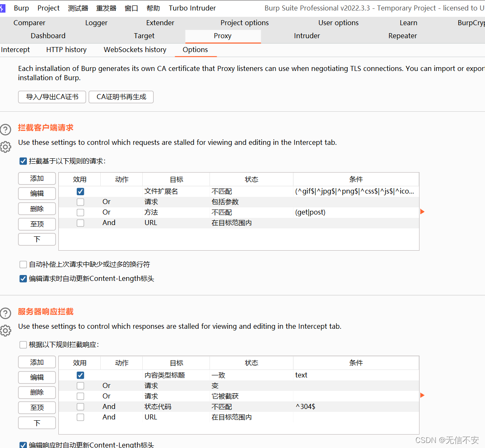
Task: Click 编辑 button for request rules
Action: pos(37,194)
